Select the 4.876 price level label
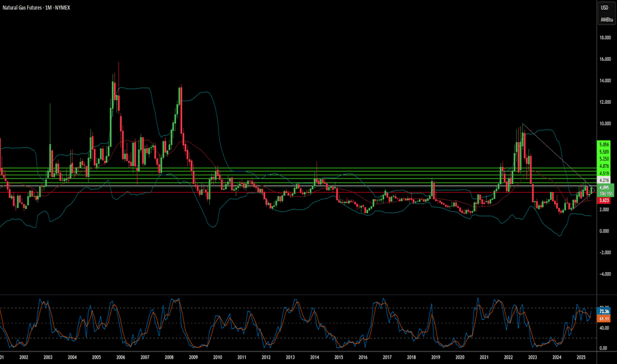The width and height of the screenshot is (617, 364). coord(604,166)
